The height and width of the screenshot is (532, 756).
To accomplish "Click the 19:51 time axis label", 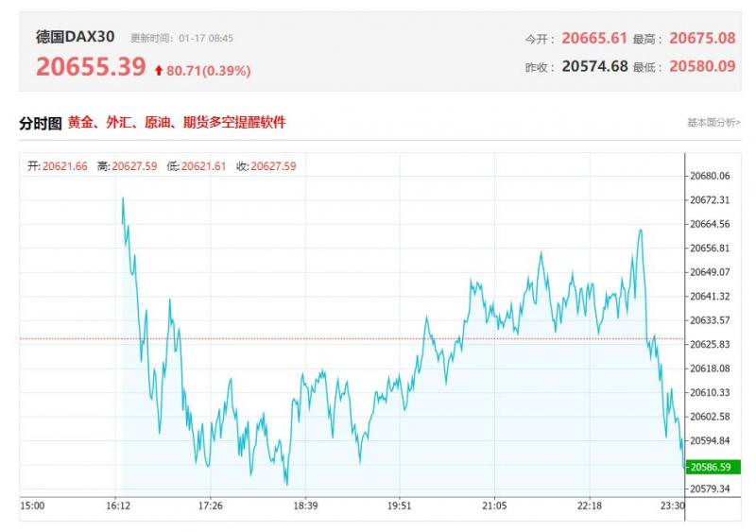I will pos(399,506).
